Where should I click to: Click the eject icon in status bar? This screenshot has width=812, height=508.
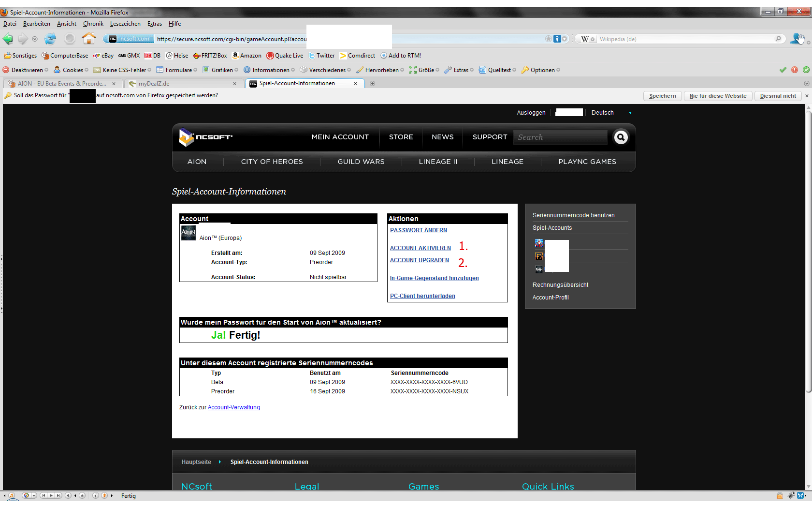point(82,495)
